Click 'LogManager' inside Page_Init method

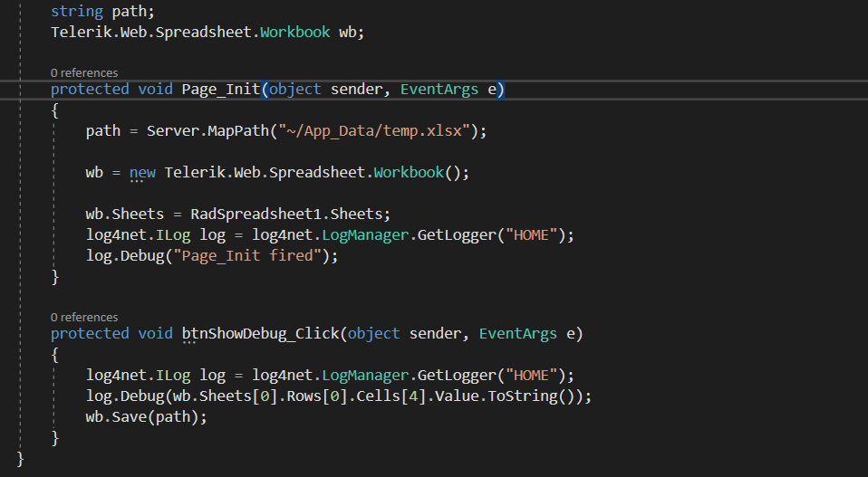click(365, 235)
